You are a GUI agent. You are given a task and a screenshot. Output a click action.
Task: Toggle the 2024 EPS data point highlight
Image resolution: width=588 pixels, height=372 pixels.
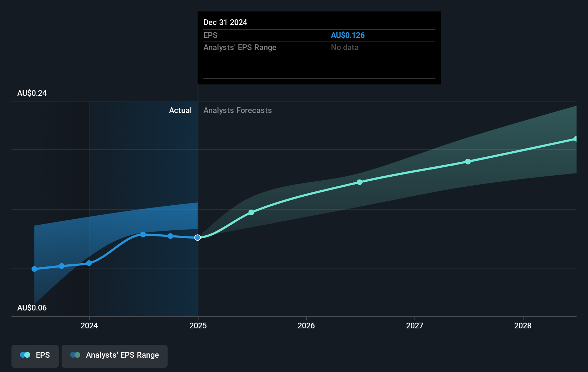pos(89,263)
